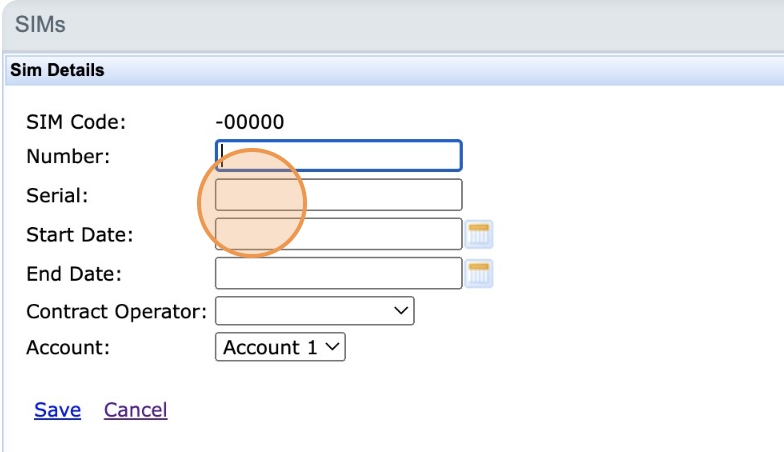Click the End Date label text
Screen dimensions: 784x452
pos(74,273)
